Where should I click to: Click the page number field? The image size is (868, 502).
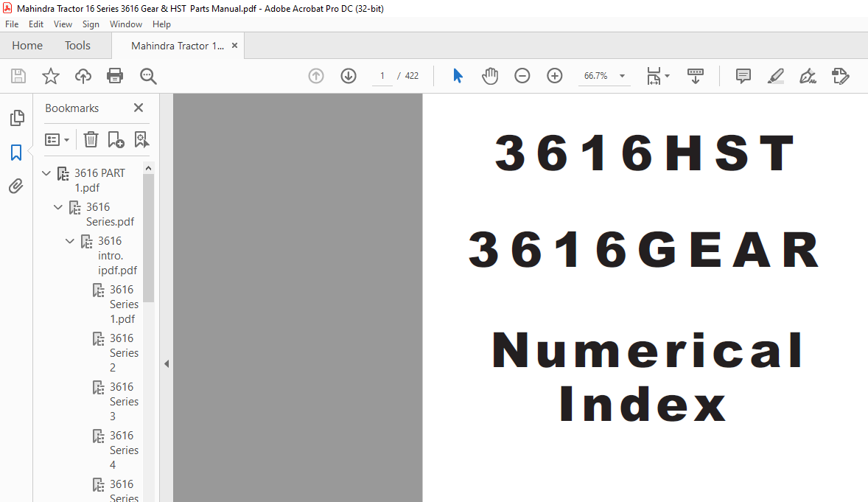point(382,76)
